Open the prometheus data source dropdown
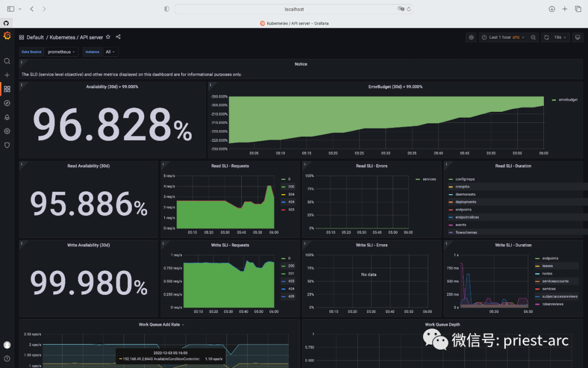588x368 pixels. point(62,52)
